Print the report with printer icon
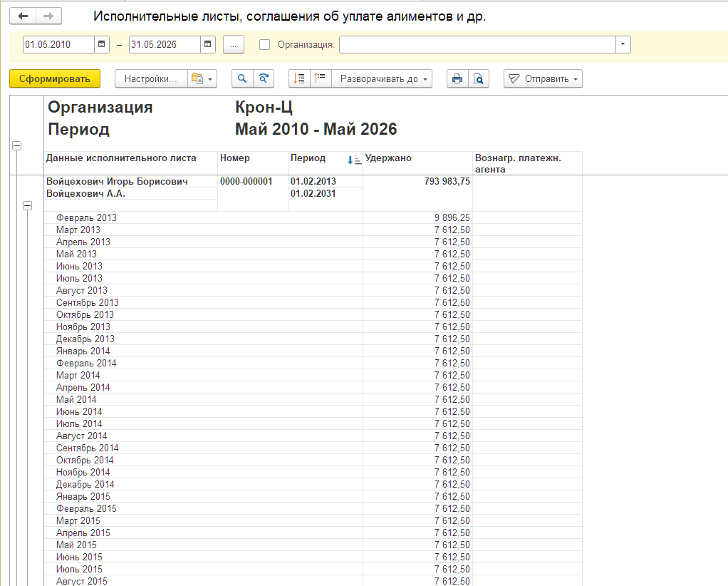The height and width of the screenshot is (586, 728). (457, 78)
